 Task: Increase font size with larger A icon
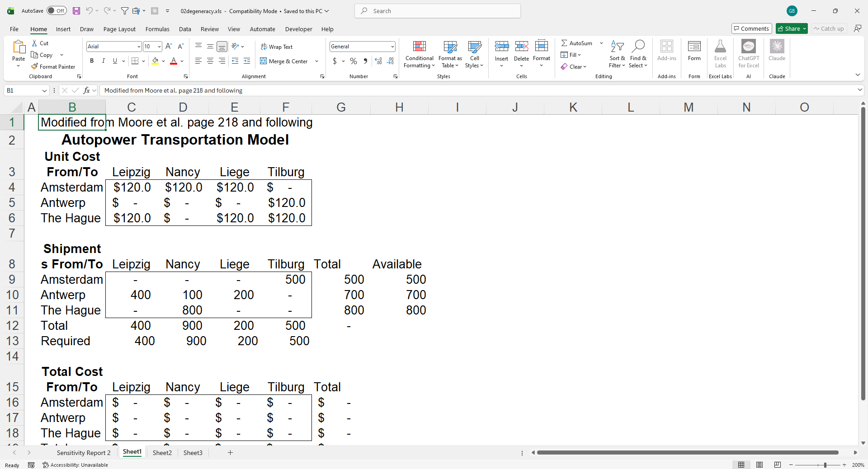coord(169,46)
